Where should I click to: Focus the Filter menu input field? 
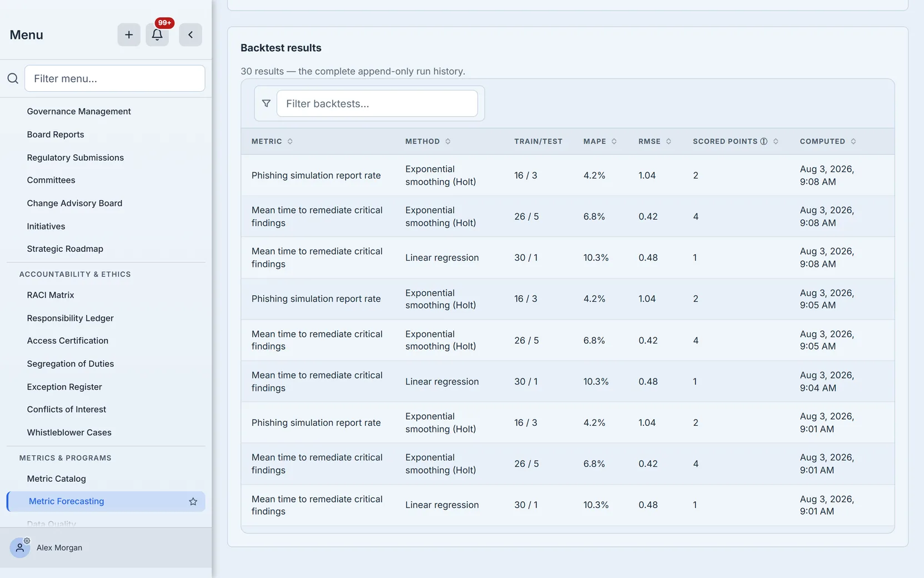(x=115, y=78)
